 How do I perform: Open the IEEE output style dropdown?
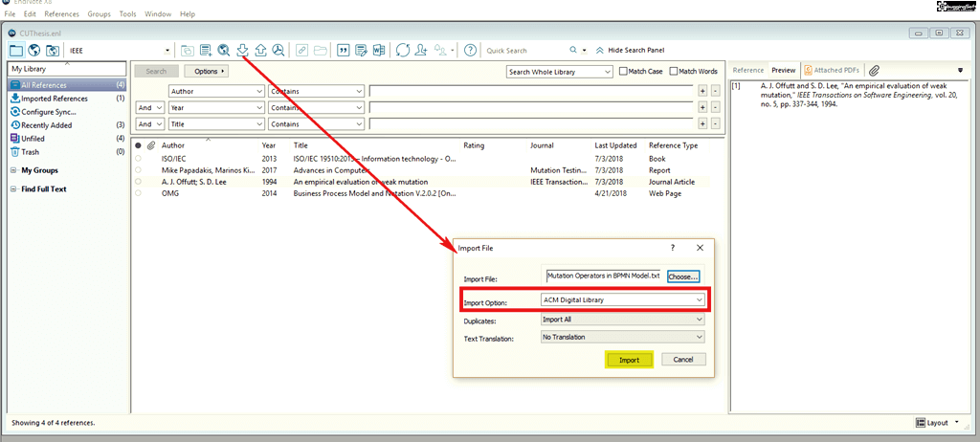(x=167, y=51)
